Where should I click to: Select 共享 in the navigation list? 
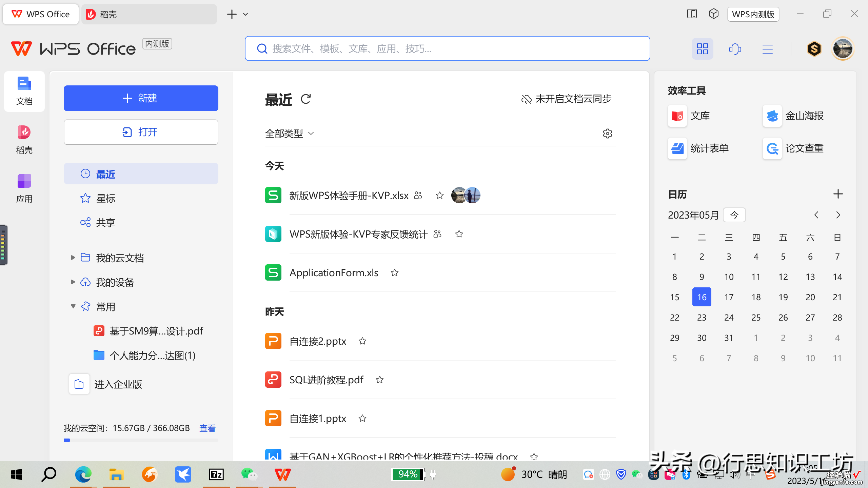click(141, 223)
